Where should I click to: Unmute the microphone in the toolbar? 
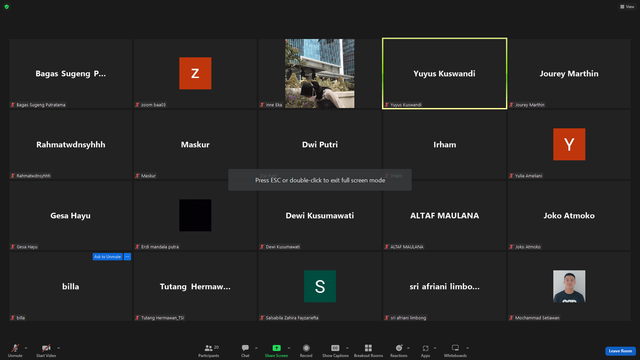pos(15,350)
